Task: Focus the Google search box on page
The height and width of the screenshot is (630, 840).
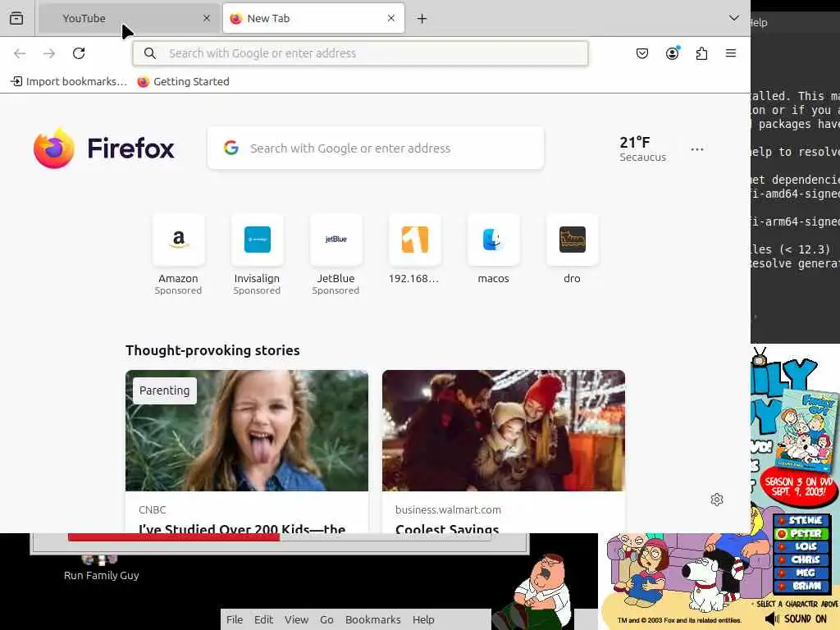Action: [376, 148]
